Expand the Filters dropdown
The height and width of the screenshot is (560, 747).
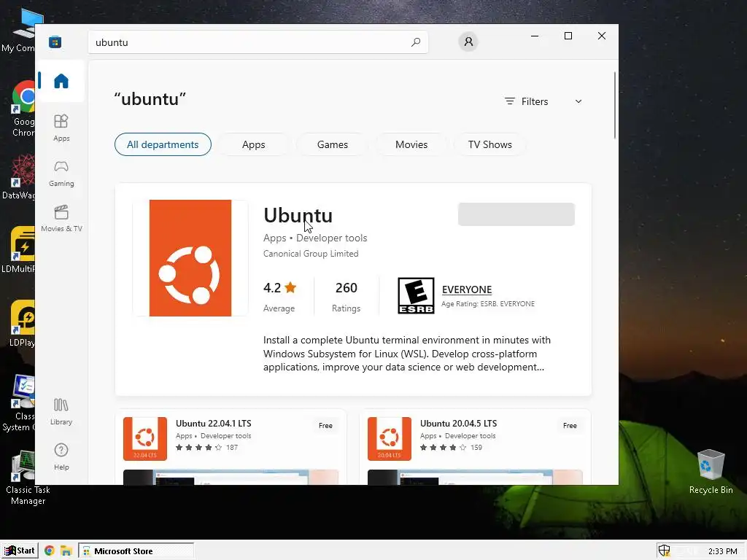click(x=543, y=101)
